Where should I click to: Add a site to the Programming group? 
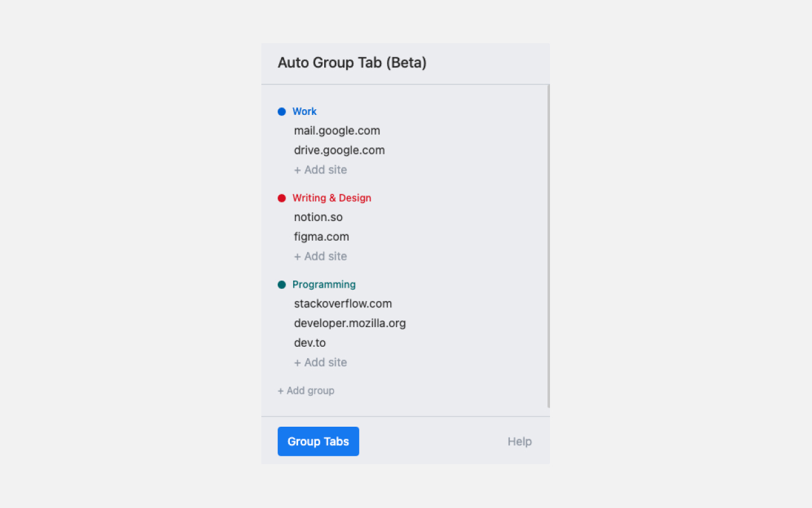pyautogui.click(x=320, y=362)
